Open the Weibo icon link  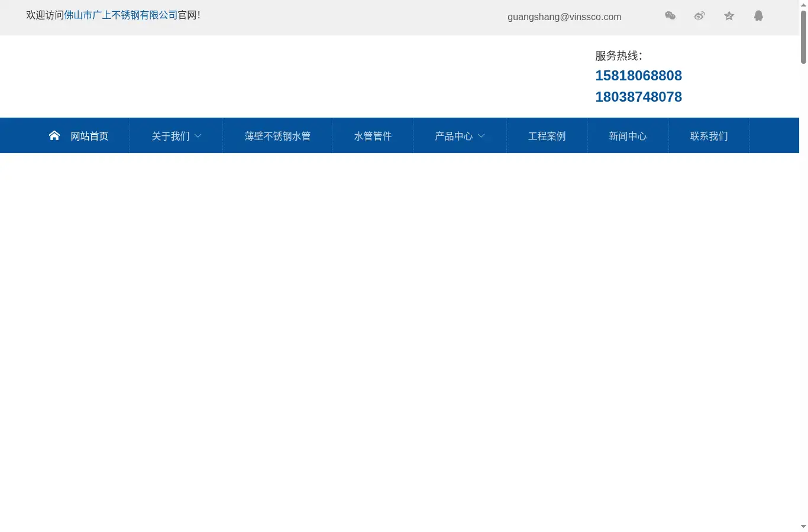(x=700, y=16)
